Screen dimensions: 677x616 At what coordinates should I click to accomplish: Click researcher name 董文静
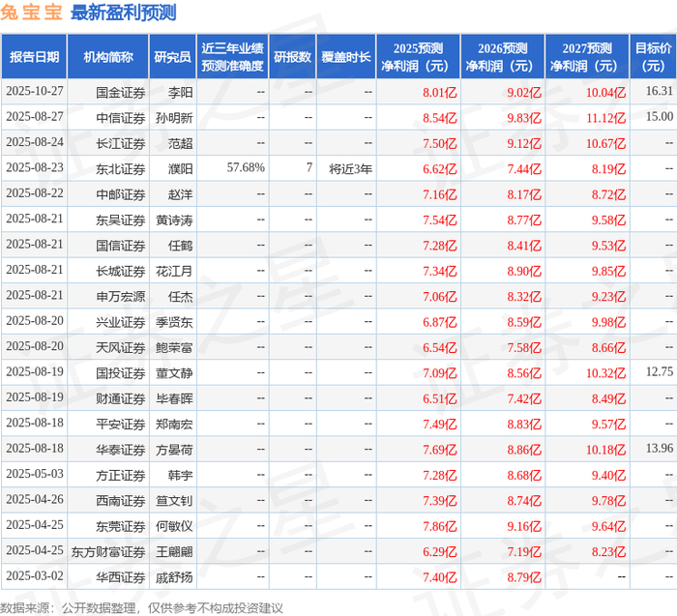[174, 372]
